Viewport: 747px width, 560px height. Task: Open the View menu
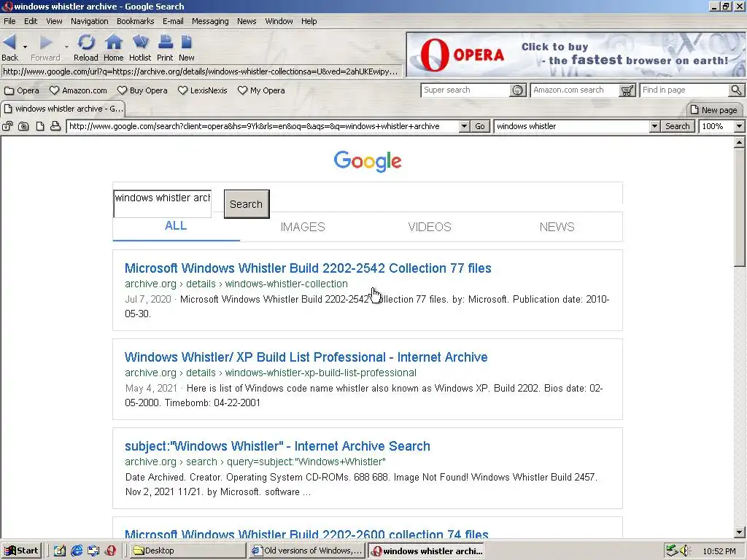click(54, 21)
